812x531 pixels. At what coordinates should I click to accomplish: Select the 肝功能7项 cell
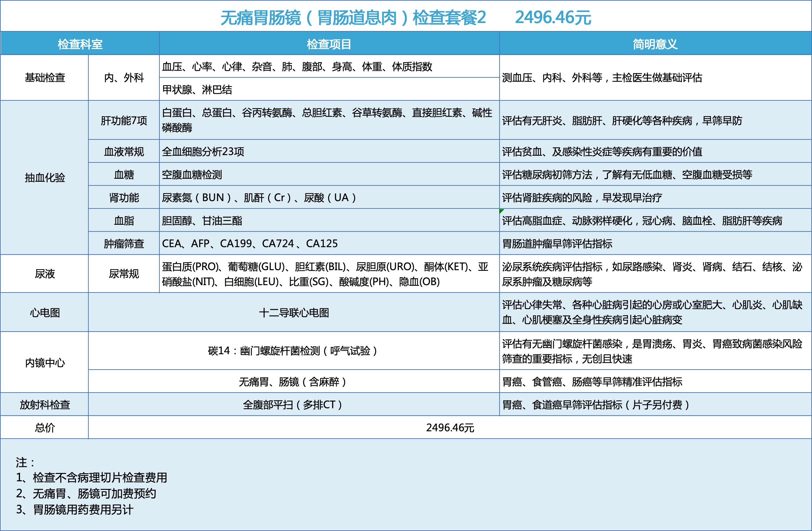tap(124, 120)
